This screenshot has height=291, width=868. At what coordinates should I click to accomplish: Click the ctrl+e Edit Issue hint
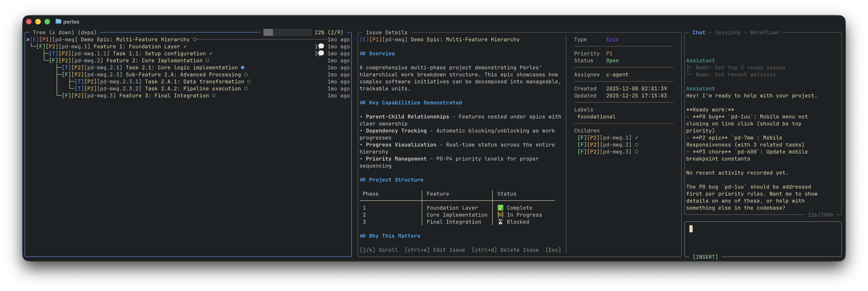[435, 250]
